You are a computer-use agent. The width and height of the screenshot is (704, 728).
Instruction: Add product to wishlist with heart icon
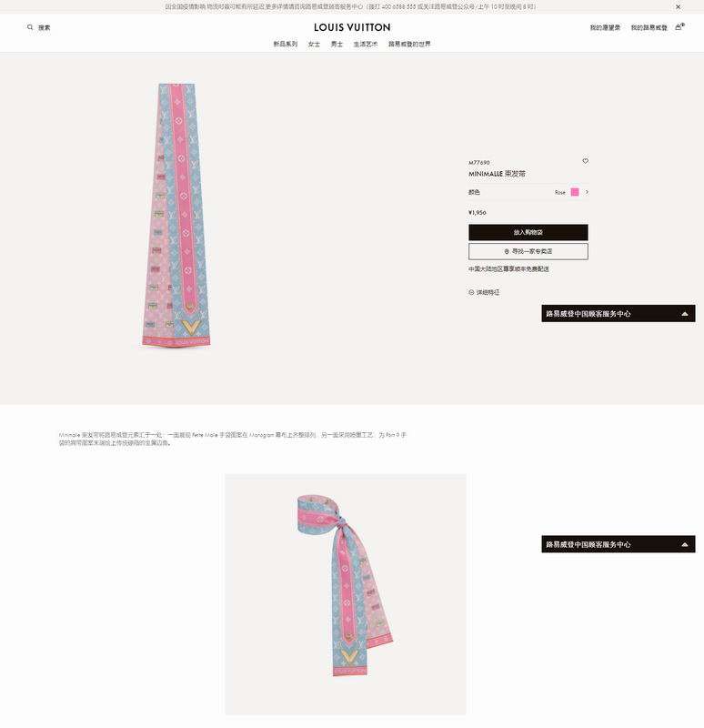pyautogui.click(x=585, y=161)
